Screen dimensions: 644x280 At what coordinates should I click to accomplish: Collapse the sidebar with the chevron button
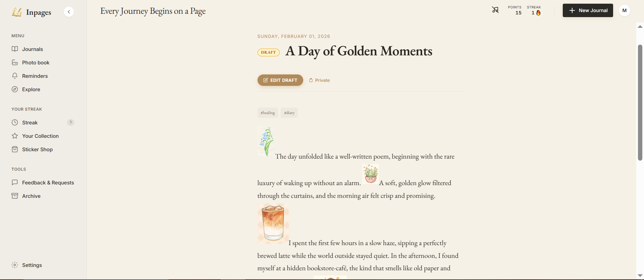pyautogui.click(x=69, y=11)
